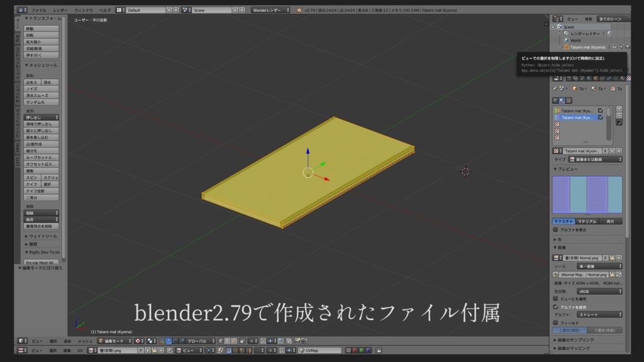Click the rotate manipulator arc icon

pos(175,341)
